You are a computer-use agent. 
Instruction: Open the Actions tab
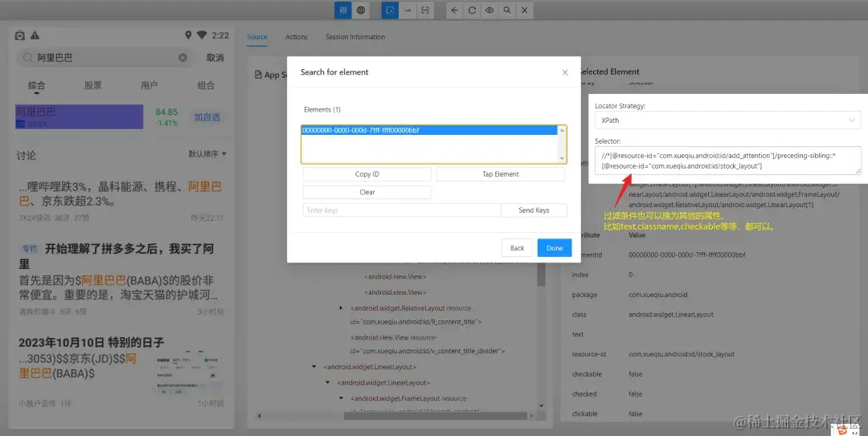[296, 37]
